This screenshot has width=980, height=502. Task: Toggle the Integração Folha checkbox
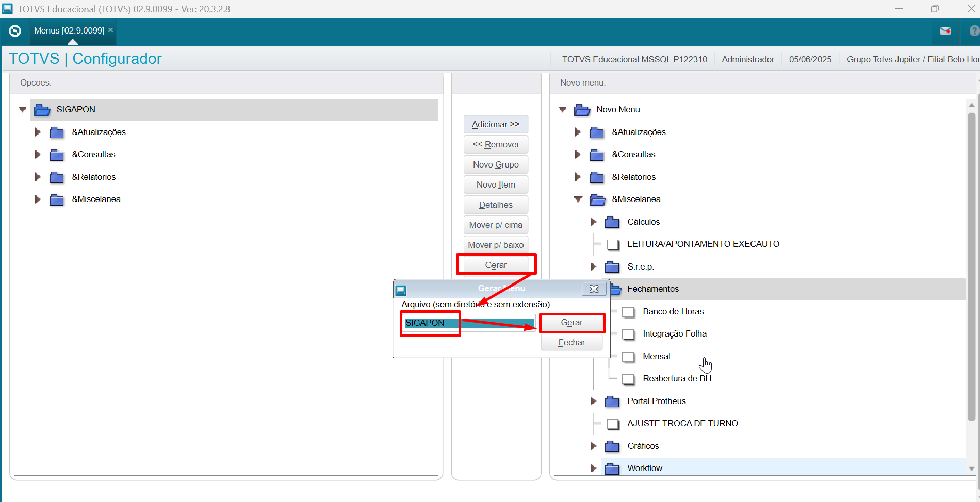628,334
